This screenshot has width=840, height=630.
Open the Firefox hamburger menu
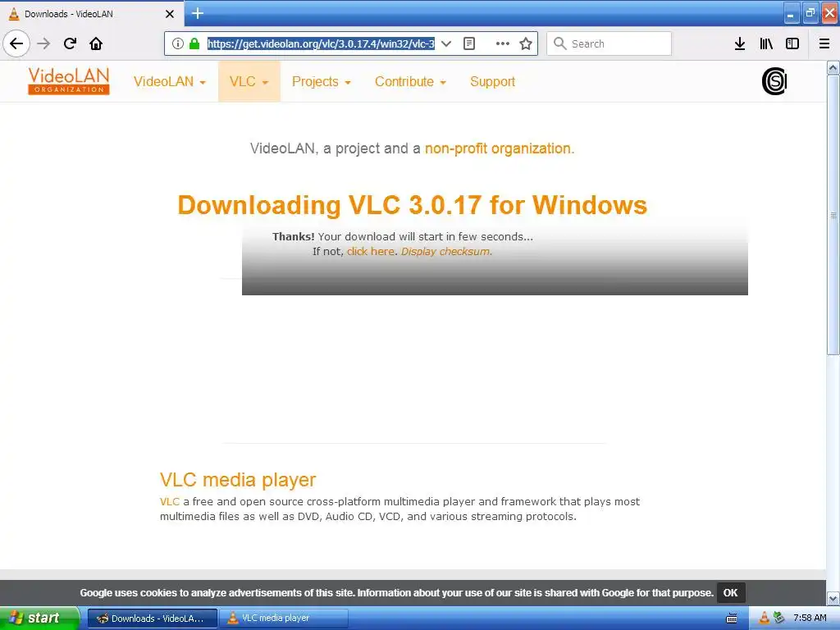(824, 43)
